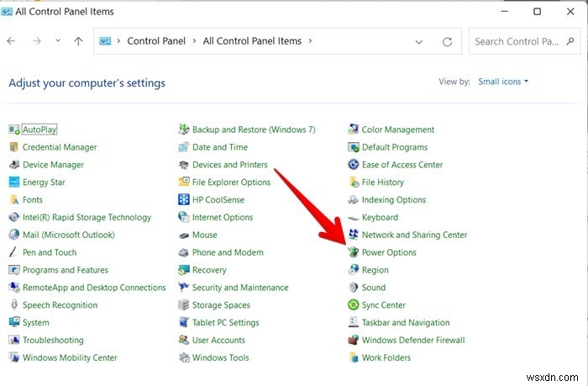
Task: Click the Speech Recognition microphone icon
Action: [14, 305]
